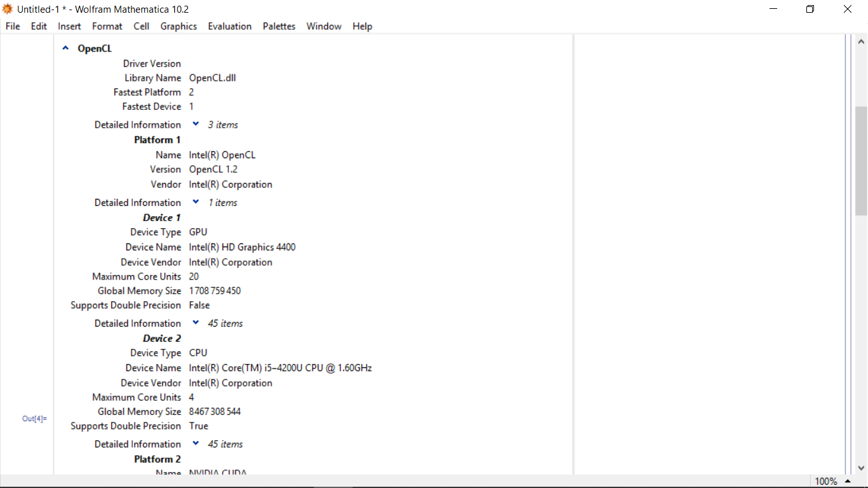The width and height of the screenshot is (868, 488).
Task: Collapse the OpenCL section chevron
Action: [65, 48]
